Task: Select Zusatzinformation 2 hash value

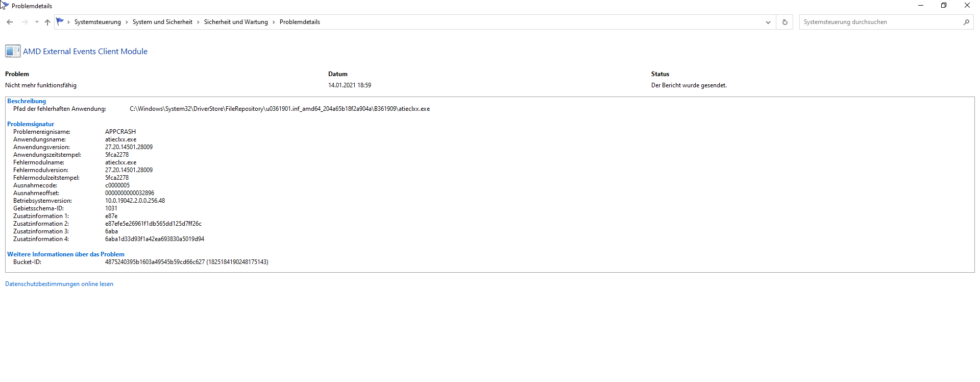Action: [154, 224]
